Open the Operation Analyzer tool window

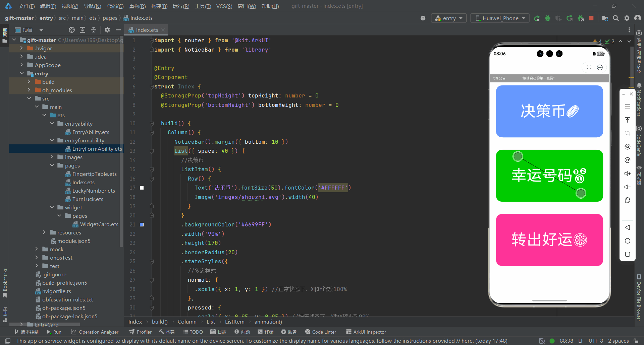(x=95, y=332)
